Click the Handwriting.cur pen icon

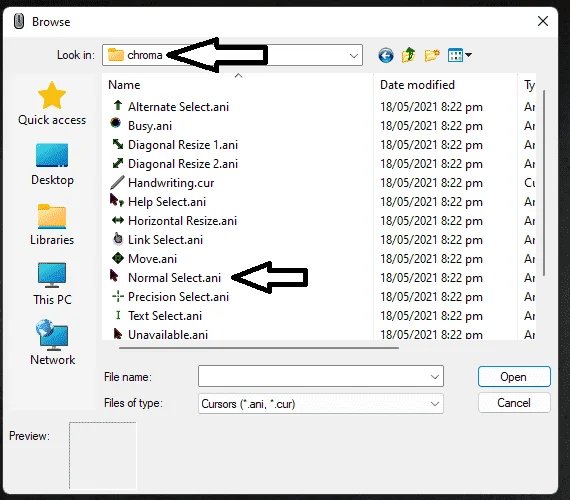(117, 182)
